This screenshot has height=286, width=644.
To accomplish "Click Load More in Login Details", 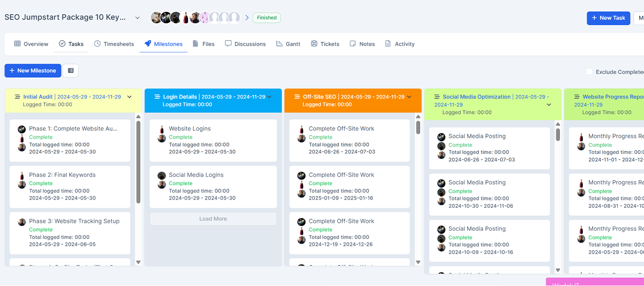I will point(213,219).
